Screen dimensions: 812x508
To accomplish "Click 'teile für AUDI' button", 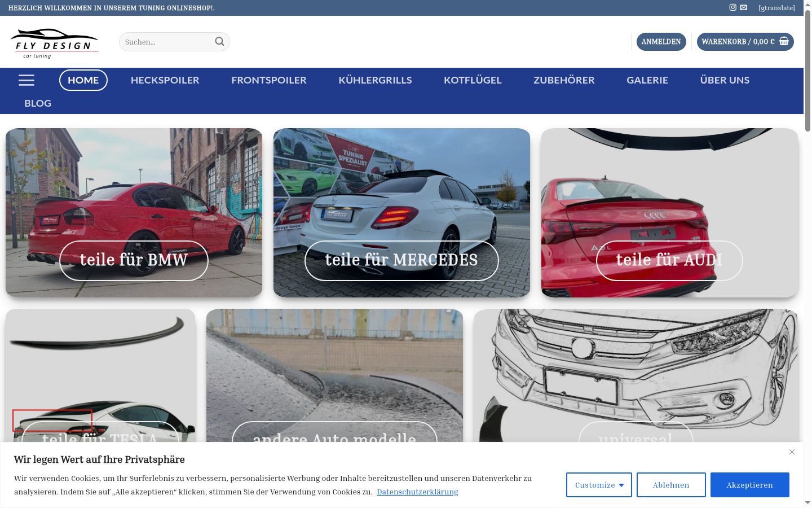I will click(669, 260).
